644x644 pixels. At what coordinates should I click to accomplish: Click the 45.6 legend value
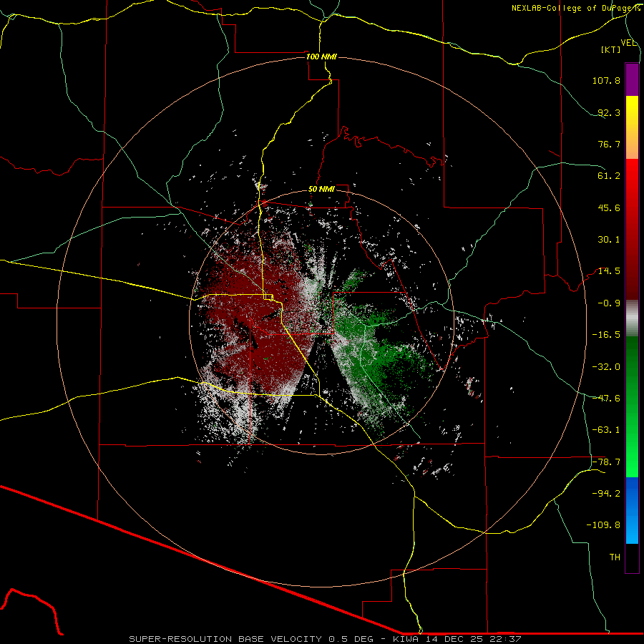coord(609,208)
